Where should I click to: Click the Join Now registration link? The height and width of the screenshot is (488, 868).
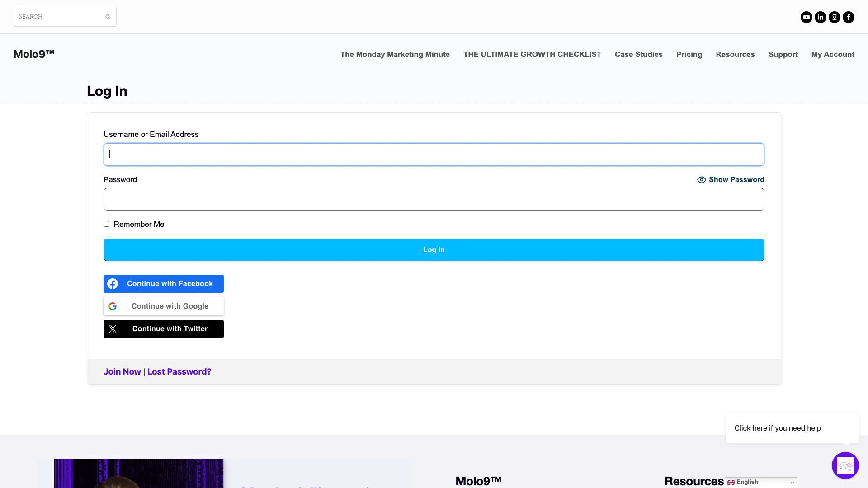tap(122, 371)
